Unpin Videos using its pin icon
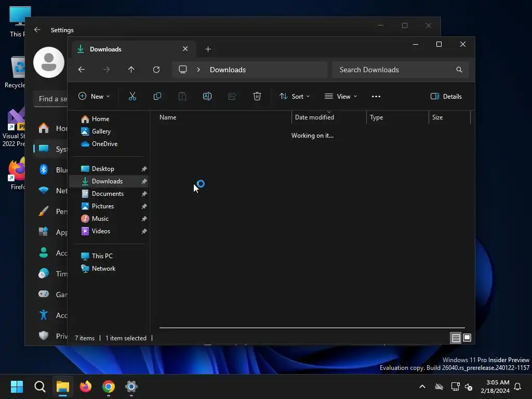 (x=144, y=231)
